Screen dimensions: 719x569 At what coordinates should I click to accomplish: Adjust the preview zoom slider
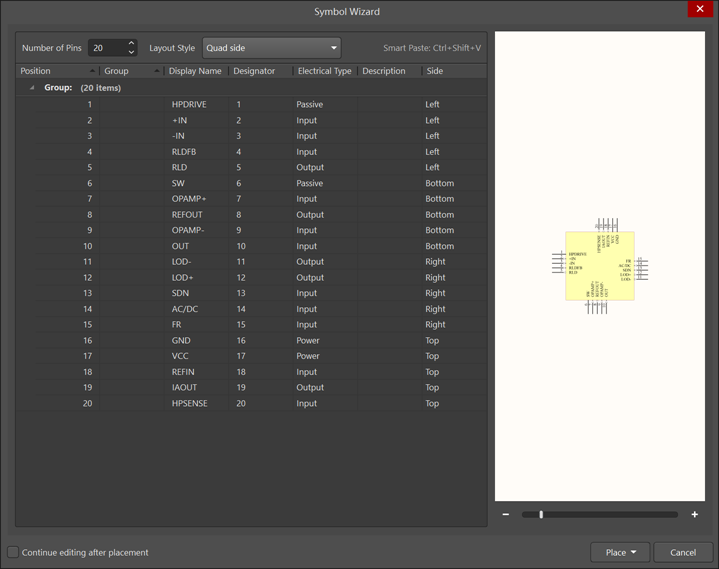point(541,514)
